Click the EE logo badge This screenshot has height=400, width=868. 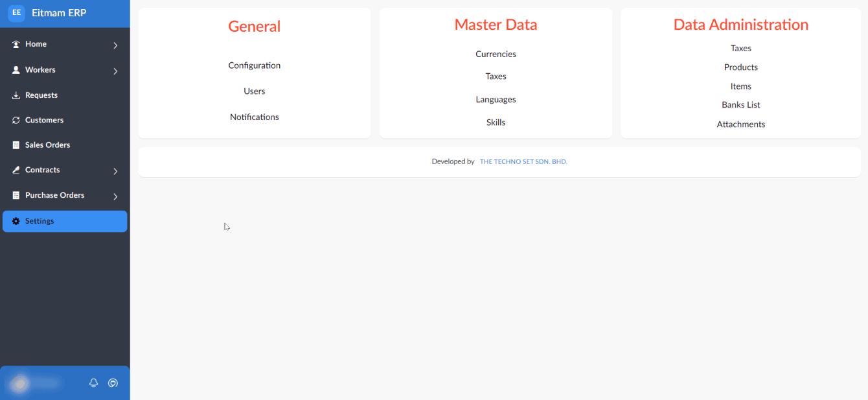(x=16, y=13)
